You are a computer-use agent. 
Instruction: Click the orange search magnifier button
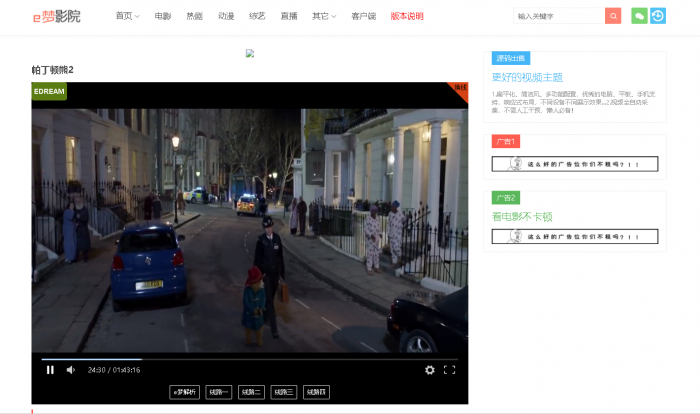coord(613,16)
